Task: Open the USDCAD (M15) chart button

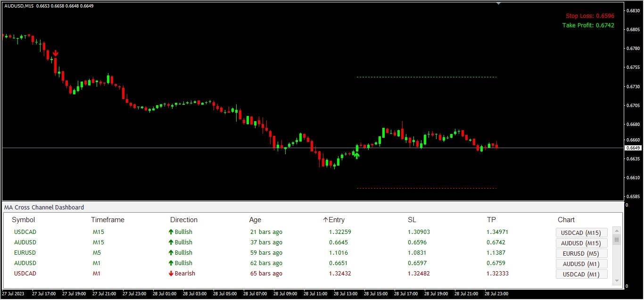Action: pos(582,233)
